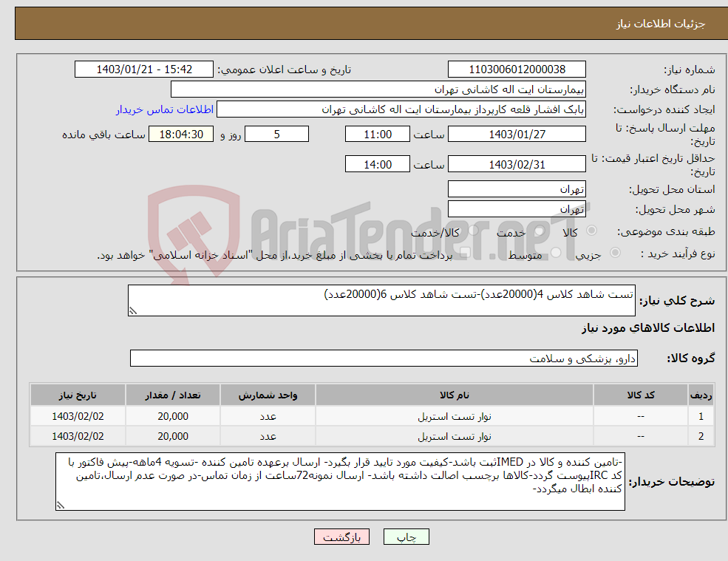Click the کد کالا column header
Viewport: 728px width, 561px height.
[x=641, y=395]
